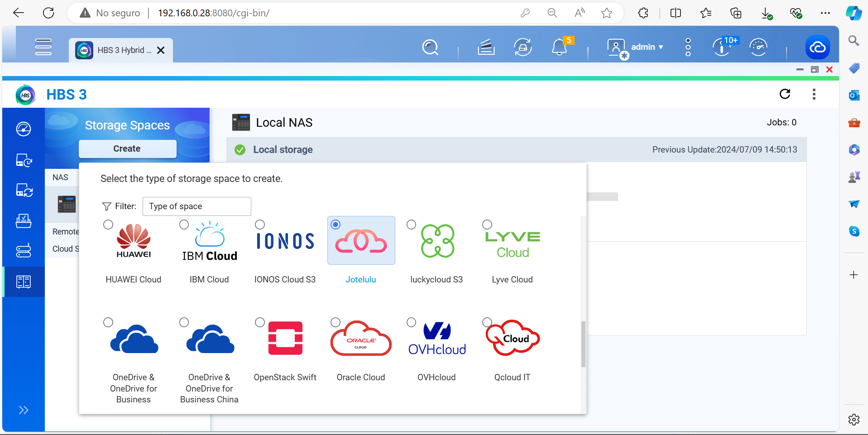Open the Backup & Restore sidebar icon

click(24, 160)
